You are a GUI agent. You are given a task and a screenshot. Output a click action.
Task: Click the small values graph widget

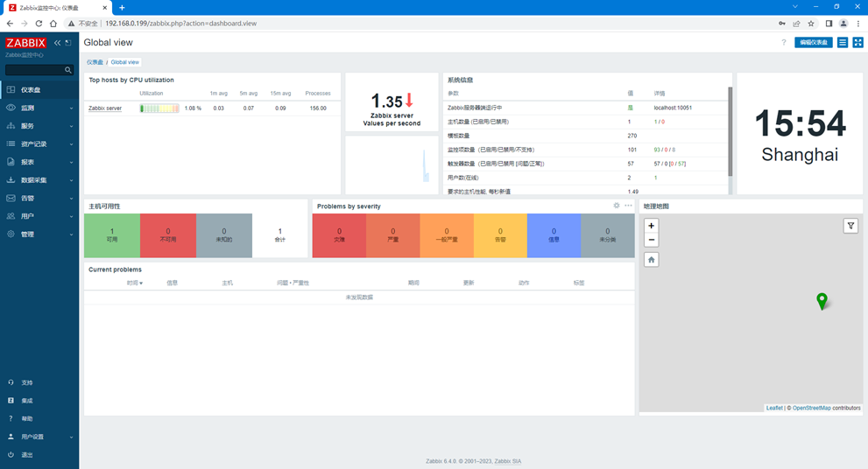coord(392,164)
